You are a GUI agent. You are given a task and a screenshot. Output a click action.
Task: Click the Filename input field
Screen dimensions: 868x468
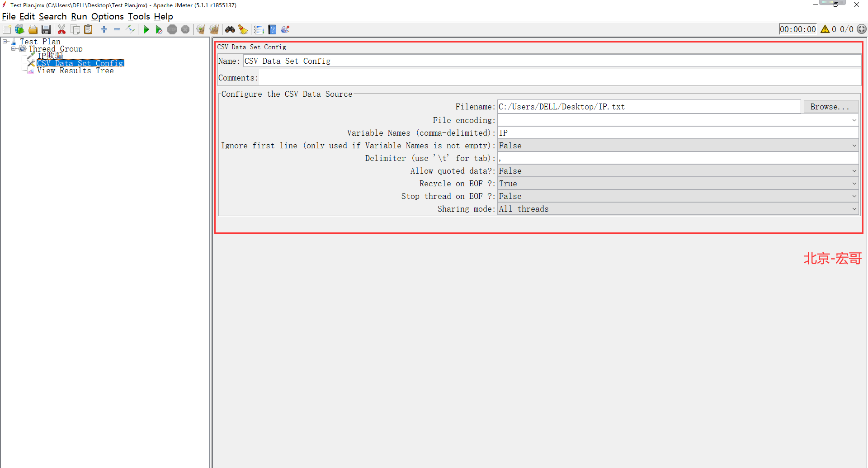[x=649, y=107]
